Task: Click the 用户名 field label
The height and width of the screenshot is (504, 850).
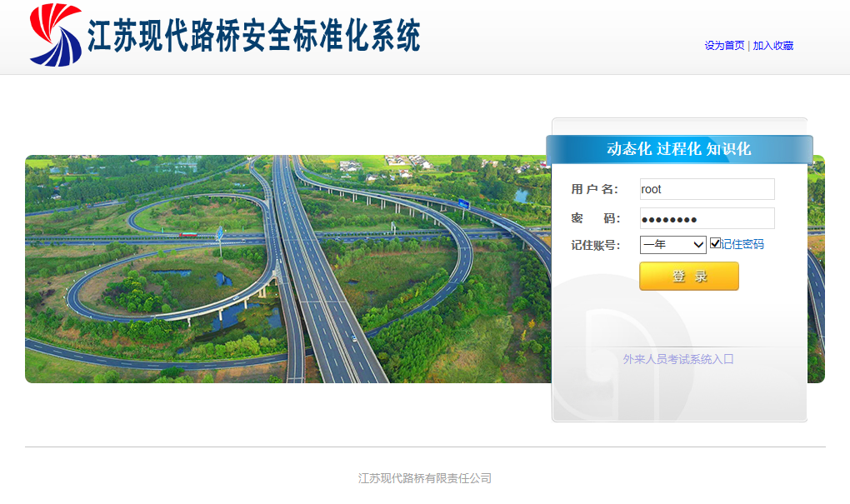Action: pos(595,189)
